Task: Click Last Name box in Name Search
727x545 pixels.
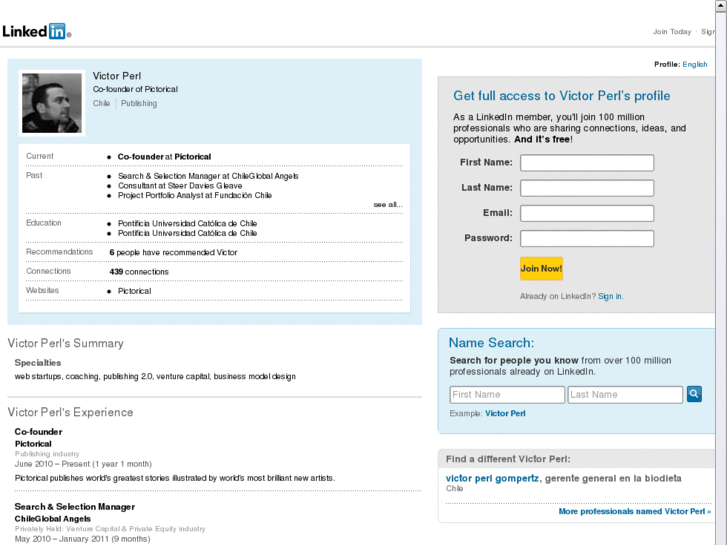Action: pos(625,395)
